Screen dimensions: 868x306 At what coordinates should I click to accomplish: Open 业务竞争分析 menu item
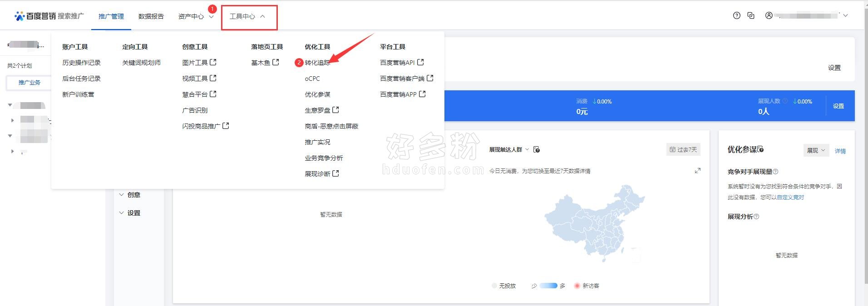point(324,158)
